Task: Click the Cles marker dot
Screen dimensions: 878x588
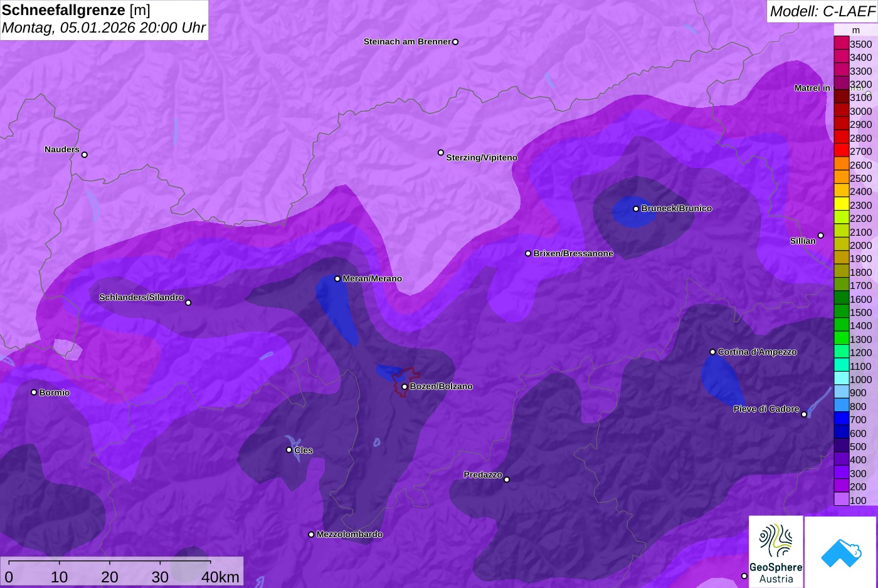Action: click(289, 450)
